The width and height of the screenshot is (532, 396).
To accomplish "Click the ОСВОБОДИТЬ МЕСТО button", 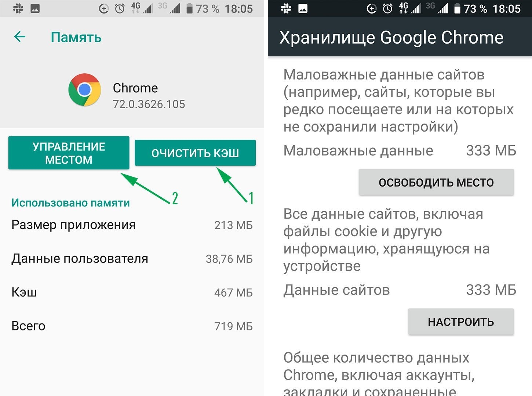I will point(436,182).
